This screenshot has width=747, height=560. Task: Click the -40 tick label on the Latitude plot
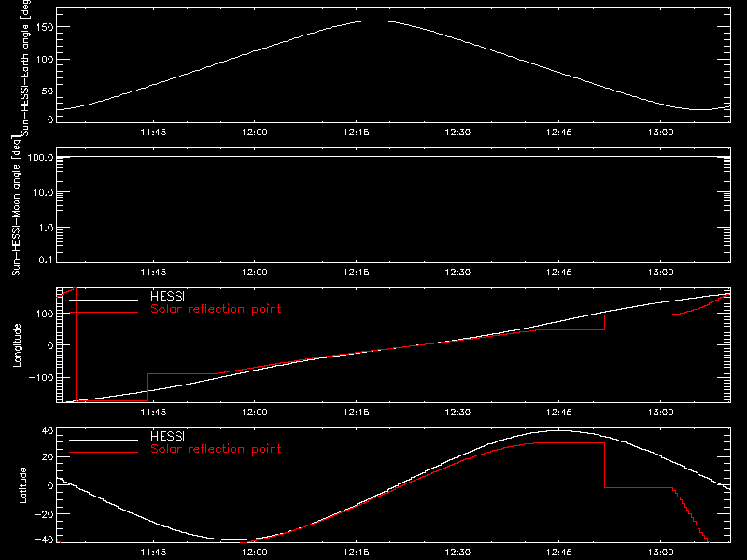(x=44, y=540)
